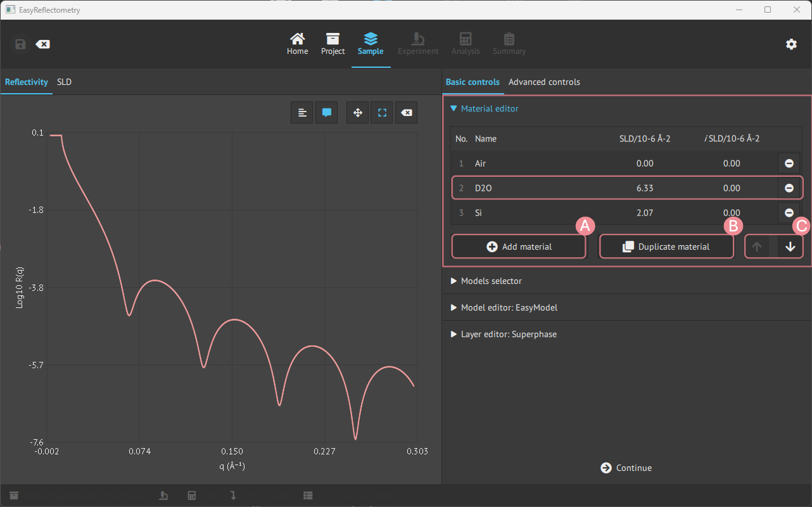Remove the Air material with its minus icon
Image resolution: width=812 pixels, height=507 pixels.
pyautogui.click(x=789, y=163)
